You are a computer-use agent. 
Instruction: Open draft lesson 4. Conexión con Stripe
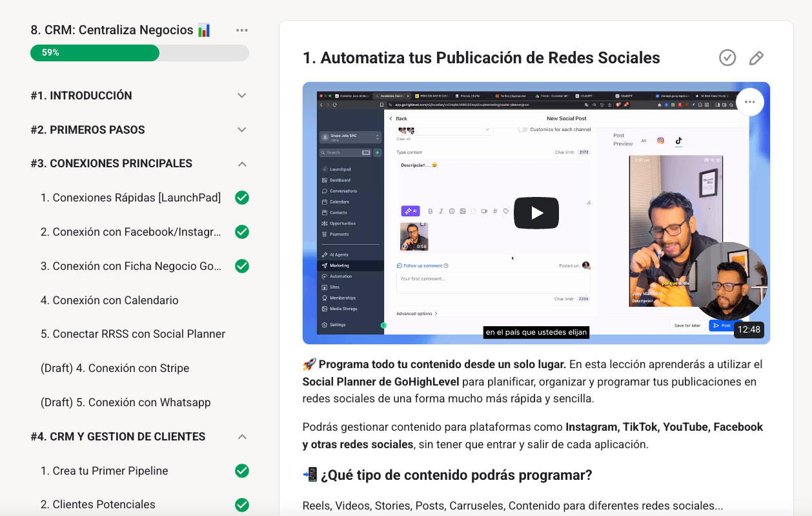coord(115,368)
